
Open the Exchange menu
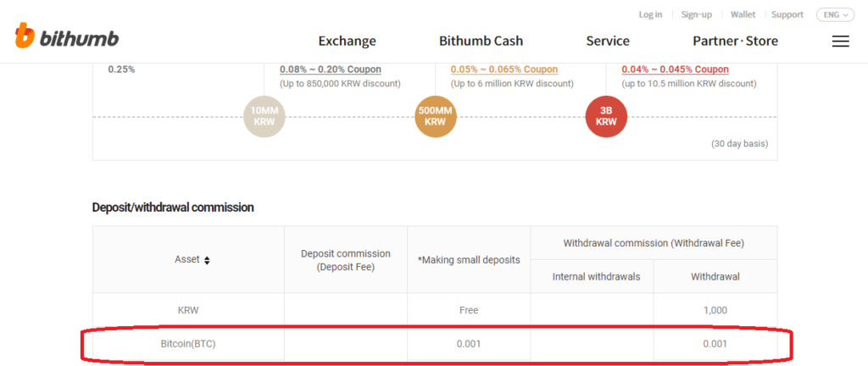point(347,41)
